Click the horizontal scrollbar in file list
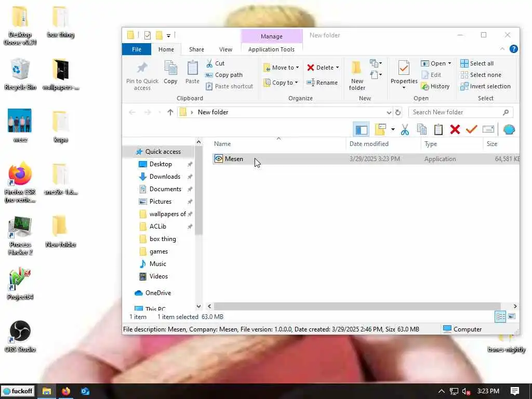This screenshot has width=532, height=399. click(357, 306)
